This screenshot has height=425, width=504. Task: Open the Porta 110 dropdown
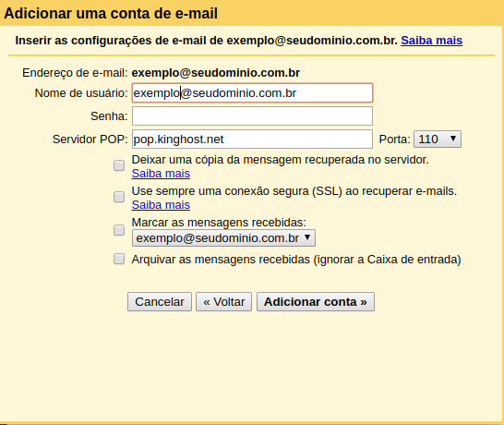coord(438,139)
